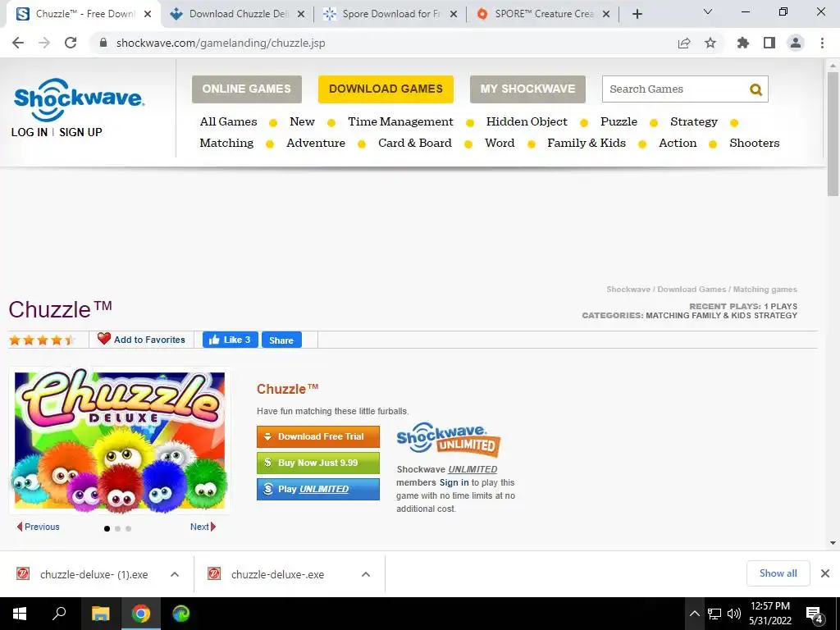Screen dimensions: 840x630
Task: Click Play UNLIMITED button
Action: coord(318,489)
